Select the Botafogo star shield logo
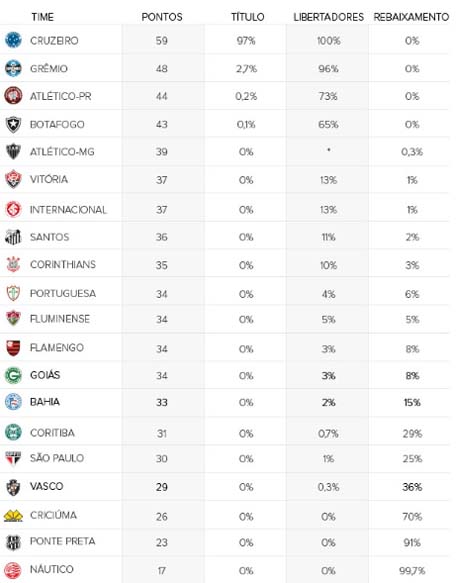This screenshot has width=456, height=583. click(x=13, y=125)
